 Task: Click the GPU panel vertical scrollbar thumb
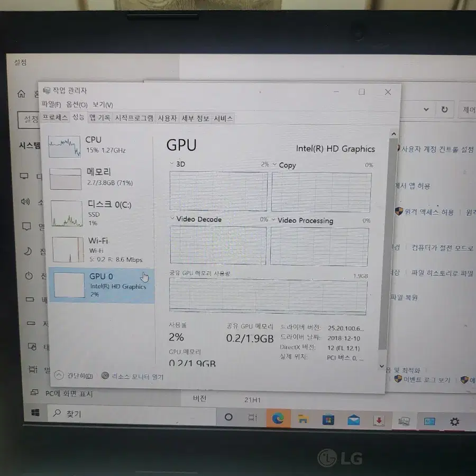(388, 244)
